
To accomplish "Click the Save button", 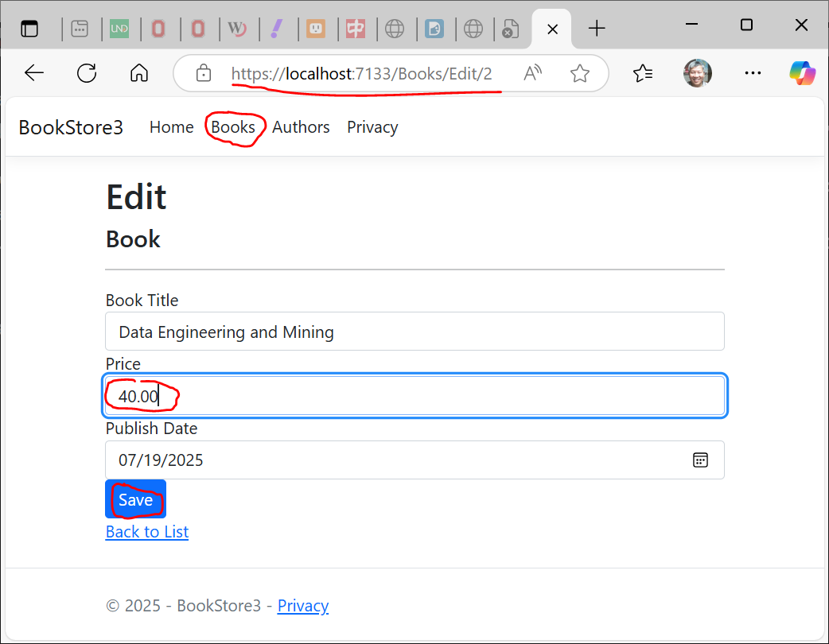I will (135, 499).
